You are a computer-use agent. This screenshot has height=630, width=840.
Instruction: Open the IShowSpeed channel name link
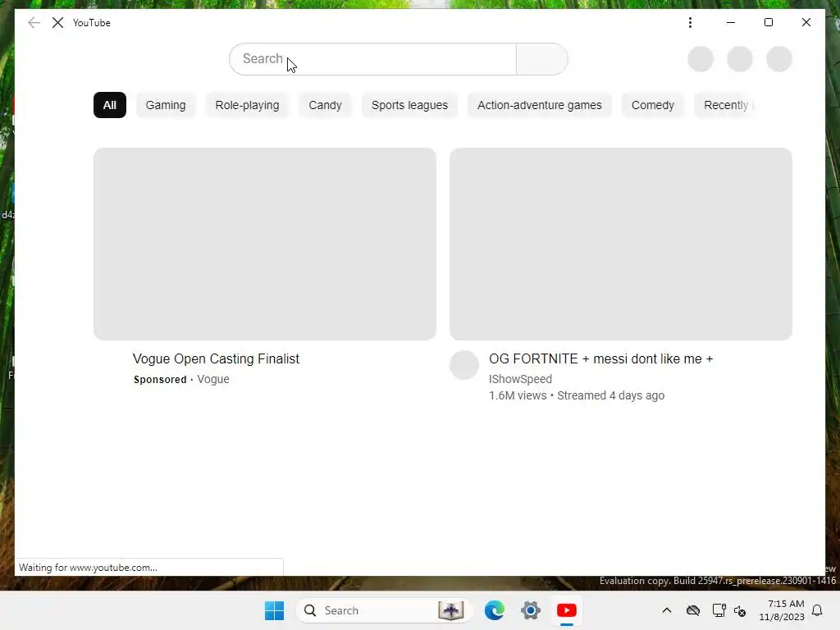pyautogui.click(x=520, y=379)
